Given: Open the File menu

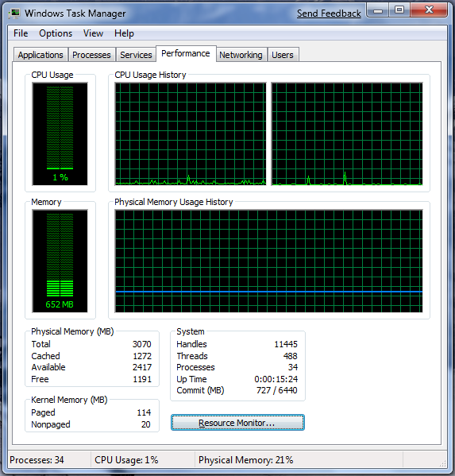Looking at the screenshot, I should point(21,33).
